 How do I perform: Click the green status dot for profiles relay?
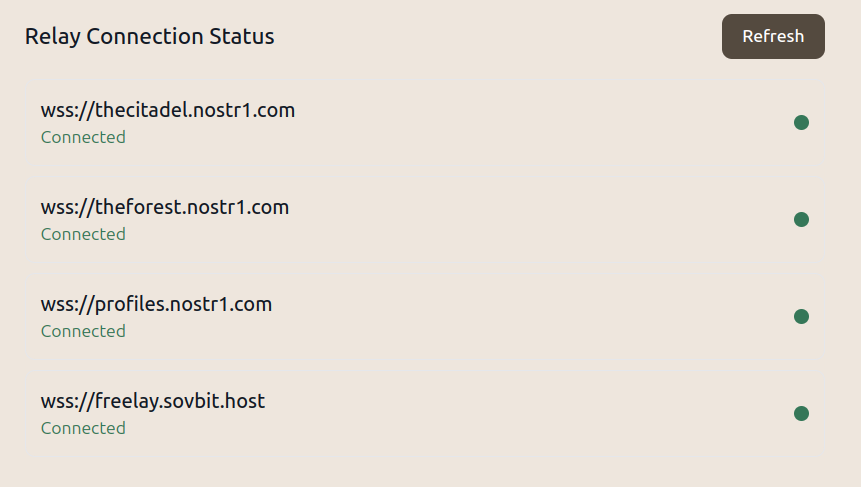point(801,316)
